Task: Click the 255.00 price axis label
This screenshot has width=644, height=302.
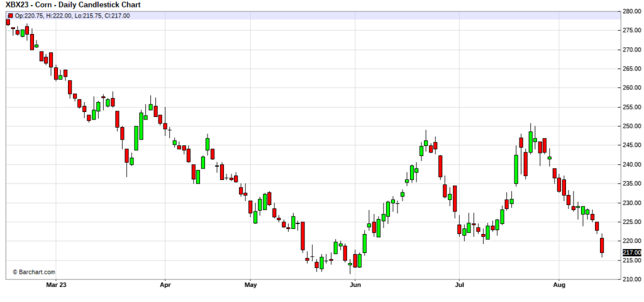Action: point(632,107)
